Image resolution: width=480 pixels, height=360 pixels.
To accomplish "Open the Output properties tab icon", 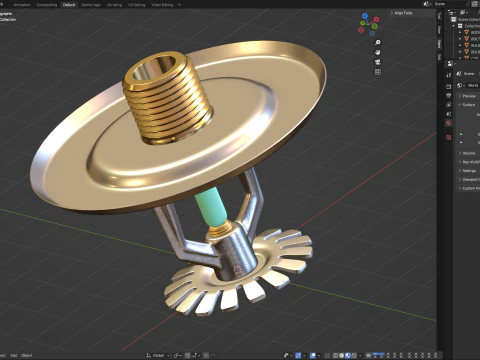I will click(x=449, y=96).
